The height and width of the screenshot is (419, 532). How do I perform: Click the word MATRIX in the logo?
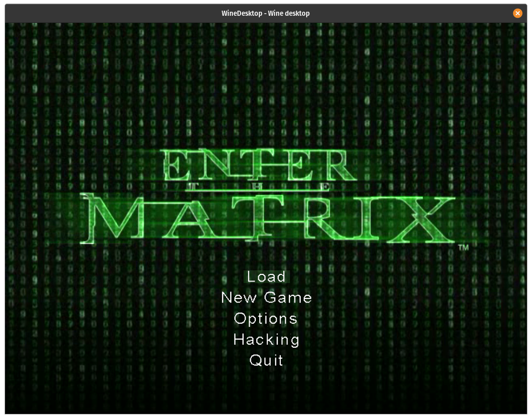[268, 218]
